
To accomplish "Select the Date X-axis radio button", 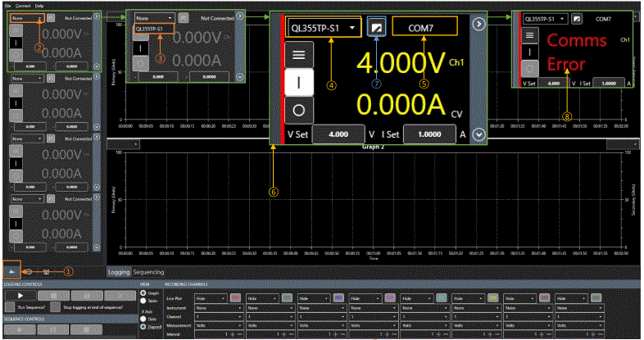I will pos(143,319).
